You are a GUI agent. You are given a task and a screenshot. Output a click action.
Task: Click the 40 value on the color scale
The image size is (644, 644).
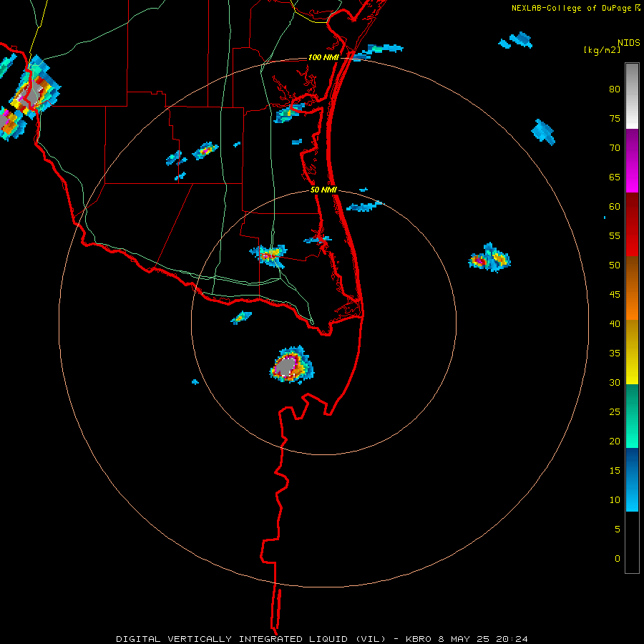click(615, 323)
